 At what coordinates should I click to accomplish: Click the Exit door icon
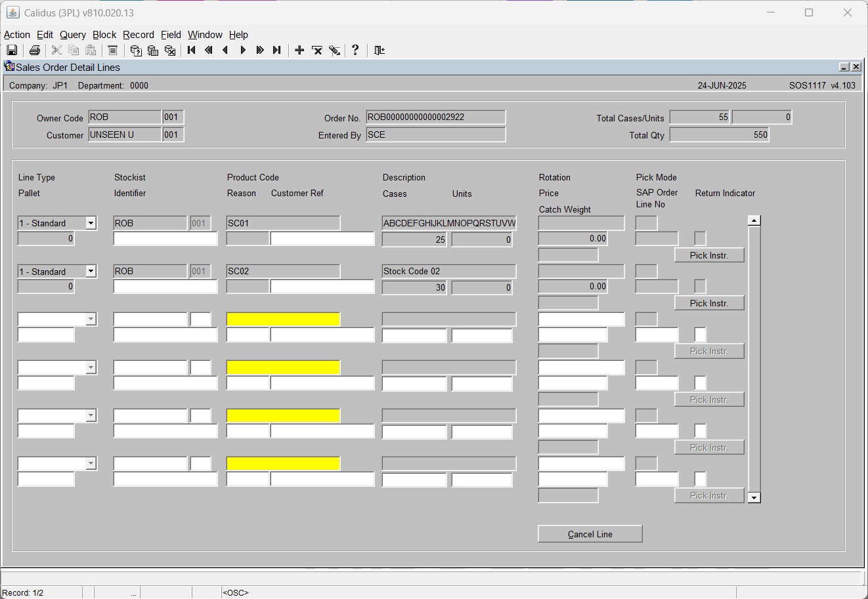coord(379,51)
